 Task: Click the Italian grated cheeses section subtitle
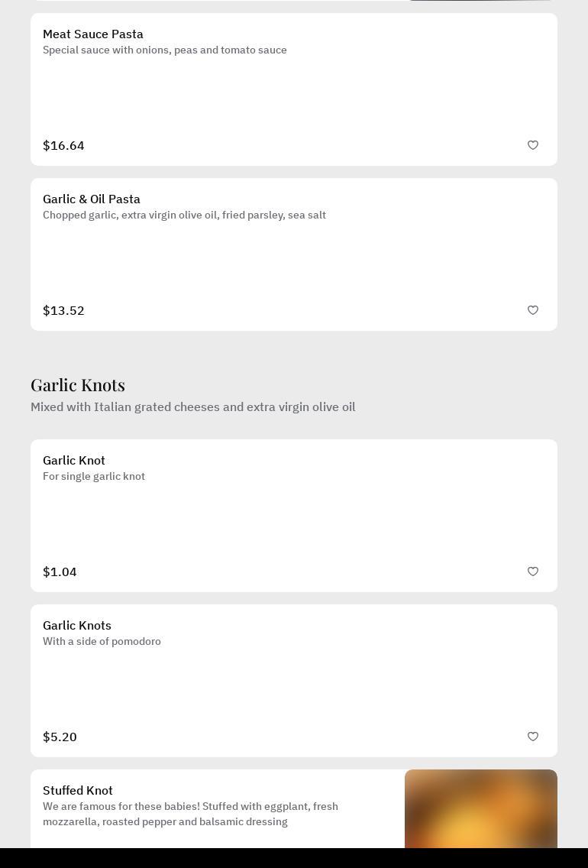coord(192,407)
